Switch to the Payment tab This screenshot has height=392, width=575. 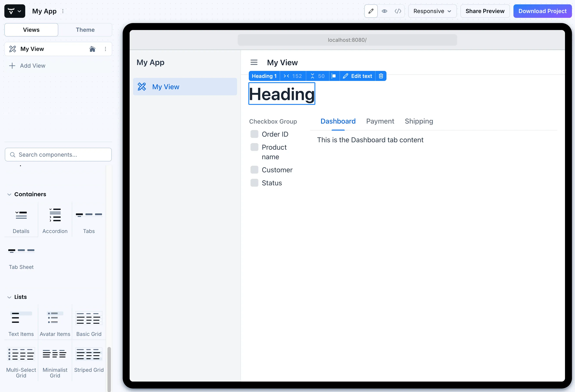coord(380,121)
